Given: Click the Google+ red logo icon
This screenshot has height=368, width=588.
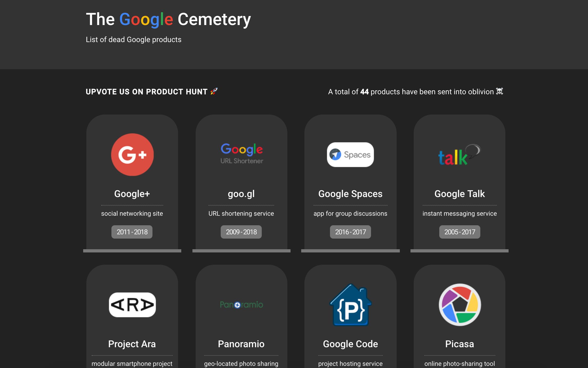Looking at the screenshot, I should point(132,155).
